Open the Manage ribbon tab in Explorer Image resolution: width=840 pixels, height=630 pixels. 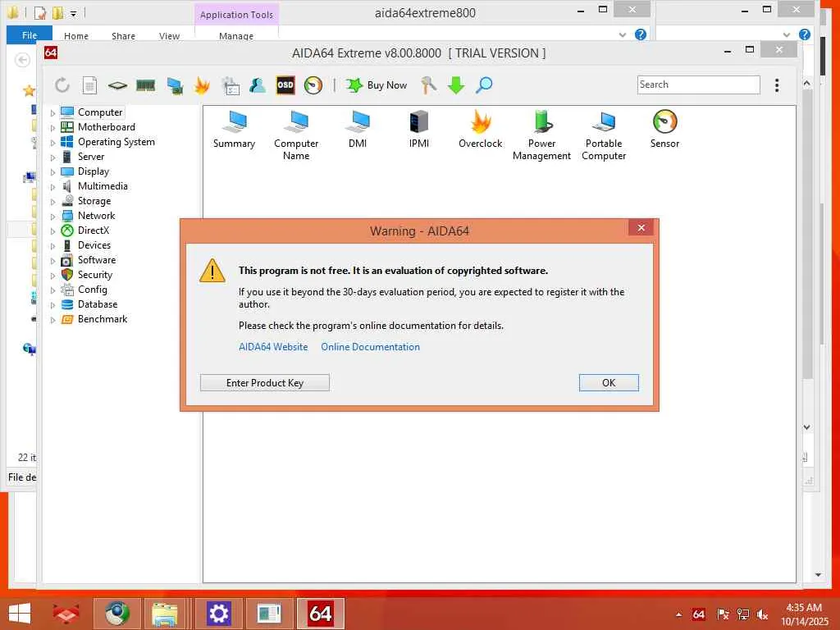coord(236,36)
